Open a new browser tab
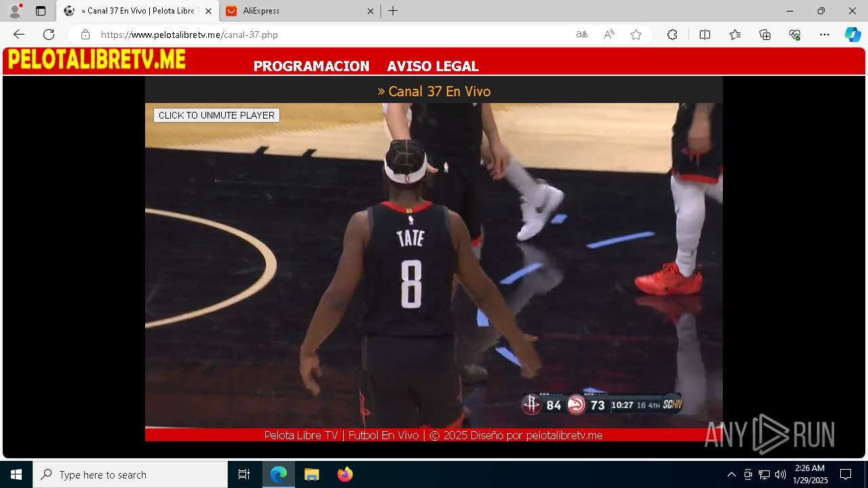 coord(393,11)
